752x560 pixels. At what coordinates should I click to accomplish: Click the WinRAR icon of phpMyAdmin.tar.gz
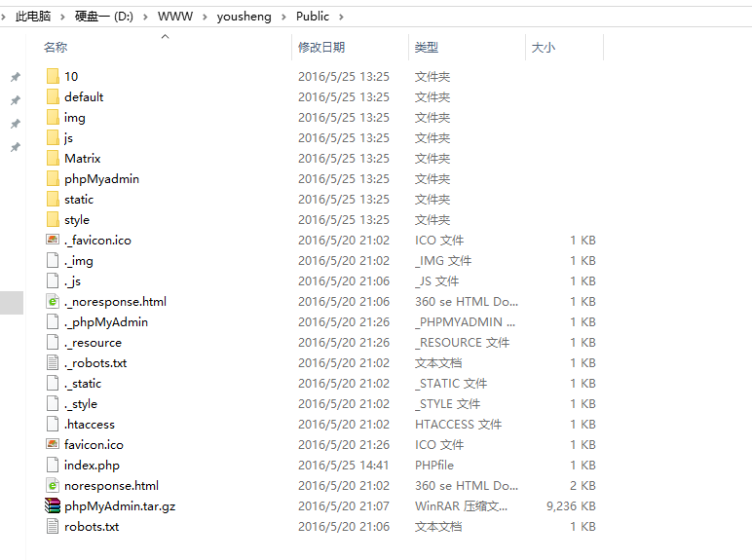[x=53, y=506]
